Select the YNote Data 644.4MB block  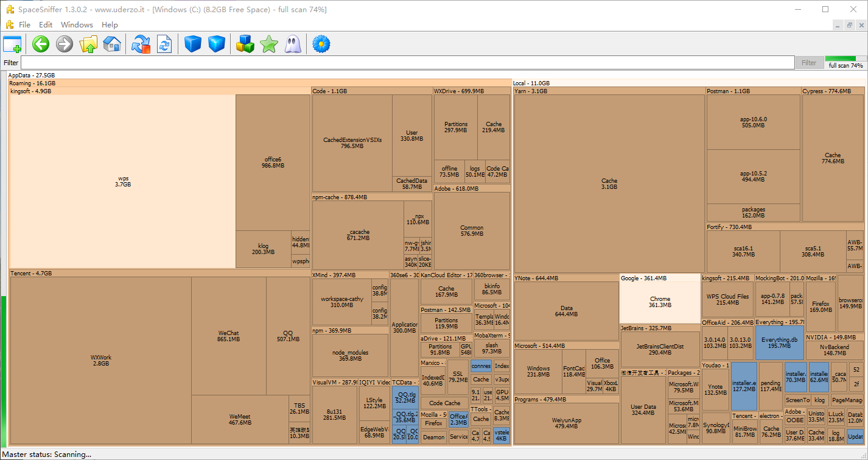click(567, 311)
